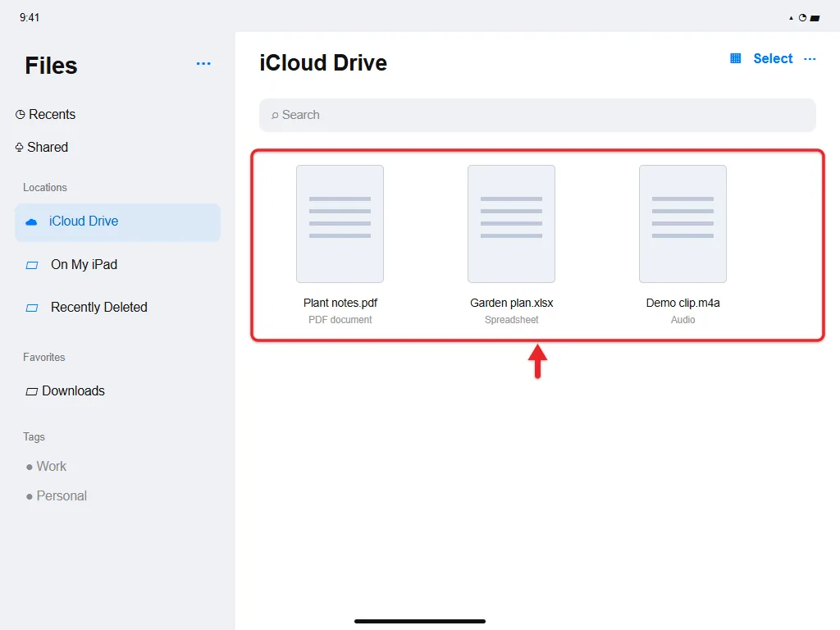Click the Demo clip.m4a file name
Image resolution: width=840 pixels, height=630 pixels.
pos(683,303)
